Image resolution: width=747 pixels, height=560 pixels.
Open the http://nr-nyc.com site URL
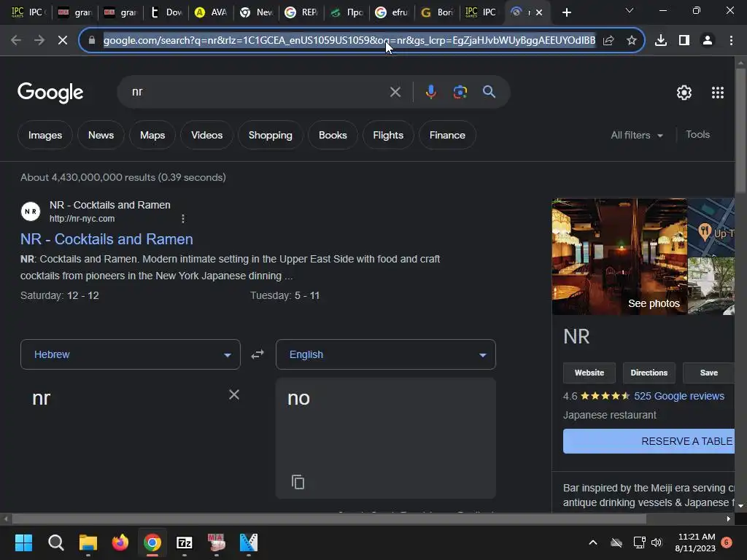[82, 219]
